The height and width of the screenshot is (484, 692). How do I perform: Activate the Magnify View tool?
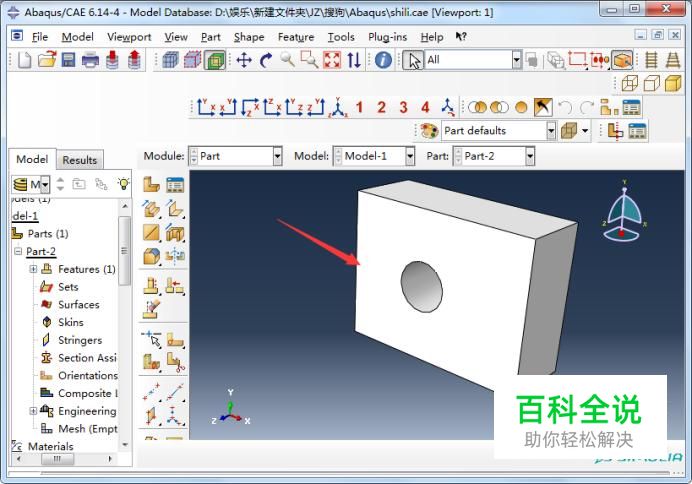pos(287,60)
